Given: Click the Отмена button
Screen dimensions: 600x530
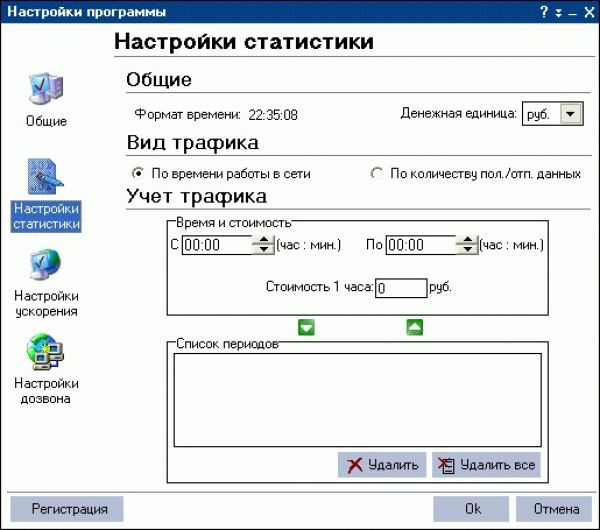Looking at the screenshot, I should [554, 509].
